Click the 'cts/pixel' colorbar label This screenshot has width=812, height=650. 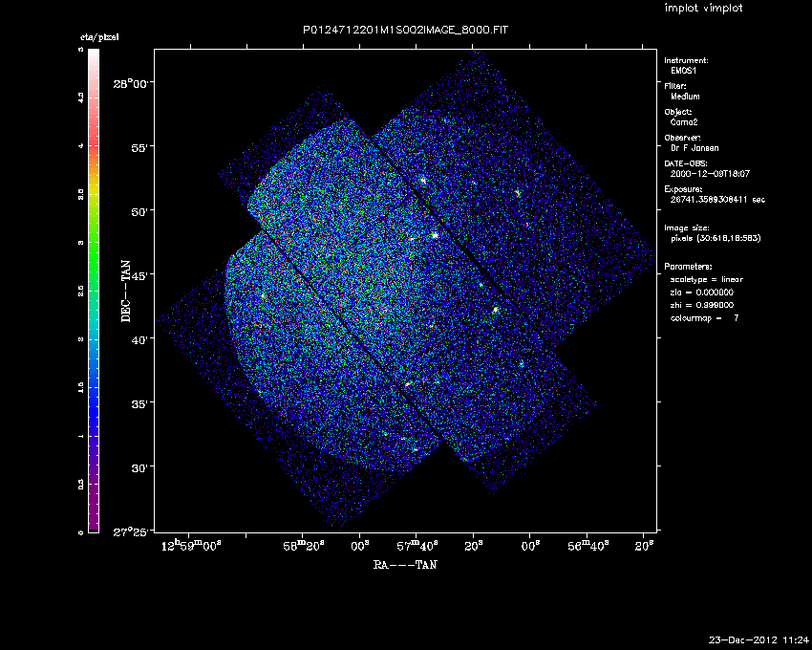[99, 37]
